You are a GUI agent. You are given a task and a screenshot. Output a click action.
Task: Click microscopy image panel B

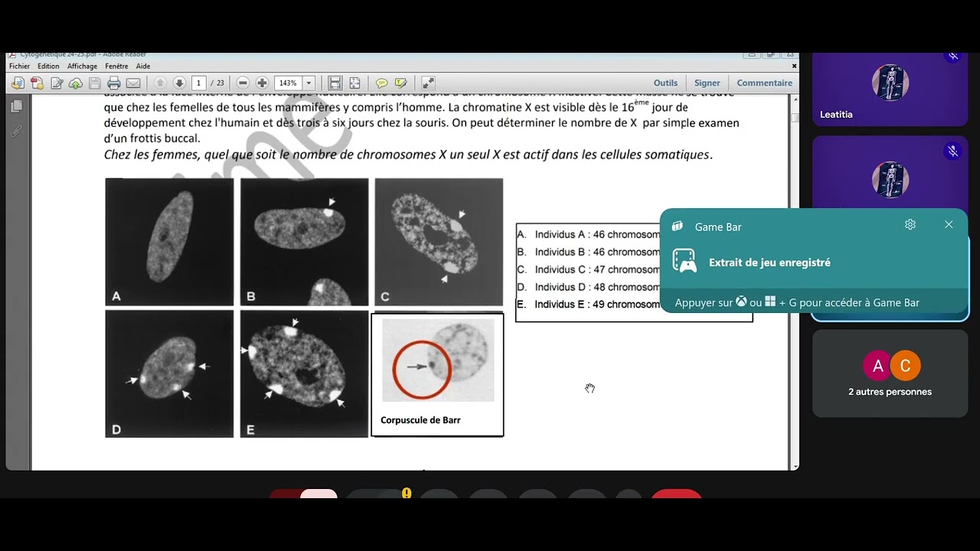[304, 242]
